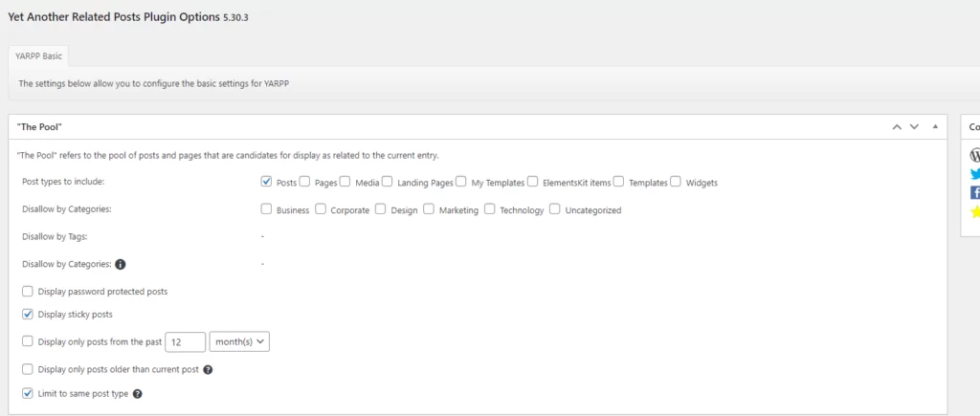Enable Display password protected posts
Image resolution: width=980 pixels, height=416 pixels.
[x=28, y=291]
